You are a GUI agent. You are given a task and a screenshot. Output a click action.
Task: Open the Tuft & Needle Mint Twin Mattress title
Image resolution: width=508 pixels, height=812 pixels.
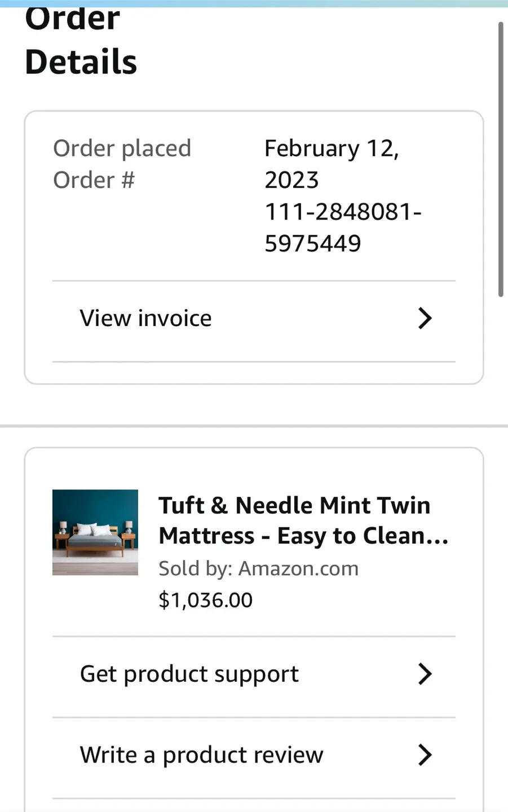(x=303, y=520)
